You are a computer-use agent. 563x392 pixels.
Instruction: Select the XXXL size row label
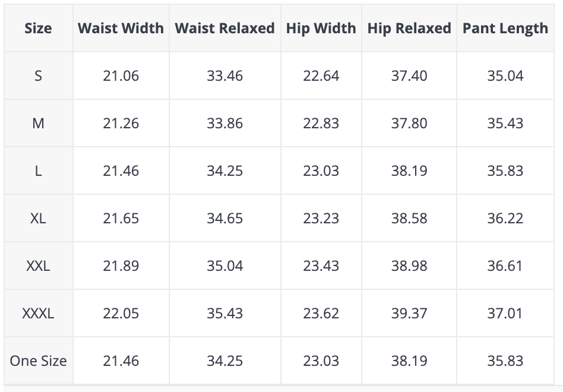click(x=38, y=313)
